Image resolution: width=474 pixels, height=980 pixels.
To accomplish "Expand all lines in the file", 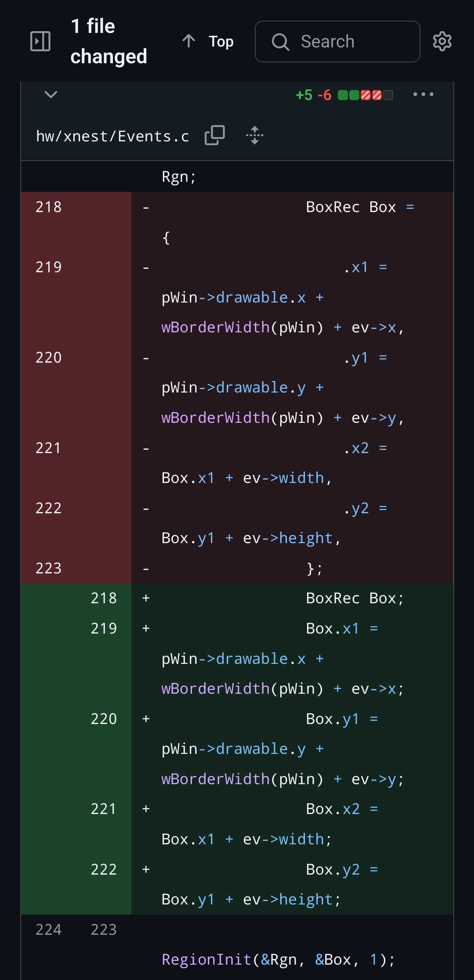I will click(x=255, y=135).
